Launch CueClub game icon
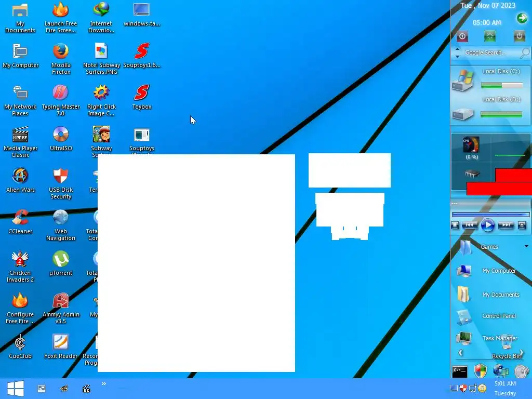 coord(20,347)
